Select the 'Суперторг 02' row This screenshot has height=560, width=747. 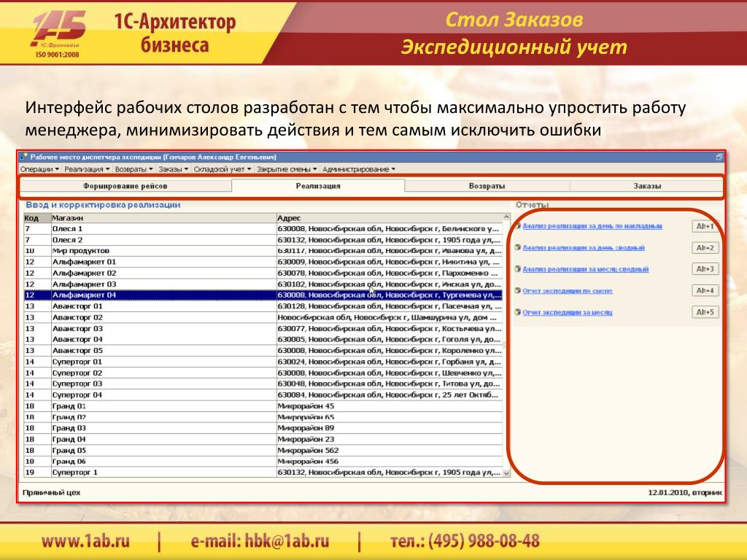pyautogui.click(x=263, y=373)
